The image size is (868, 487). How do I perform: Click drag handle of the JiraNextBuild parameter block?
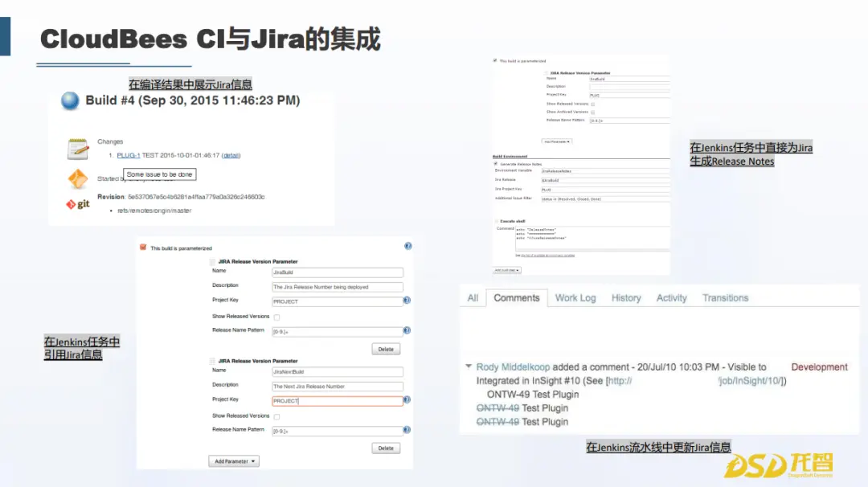coord(212,361)
